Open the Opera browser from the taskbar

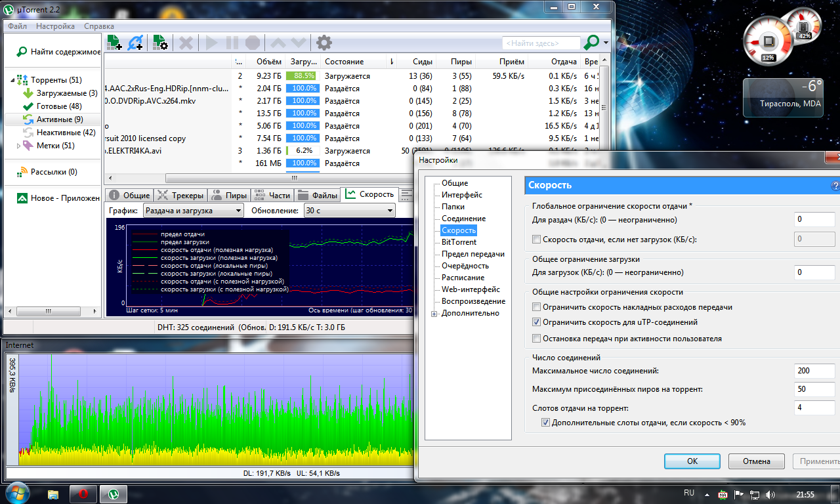point(84,493)
